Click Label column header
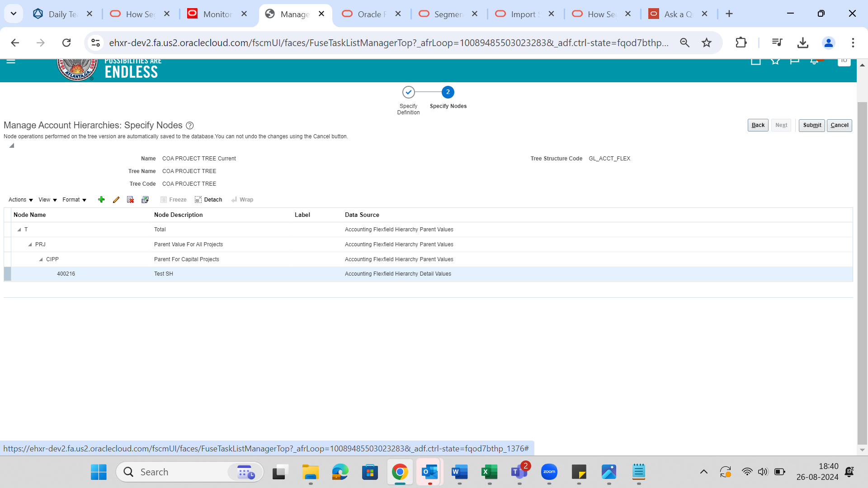Screen dimensions: 868x488 (x=302, y=215)
